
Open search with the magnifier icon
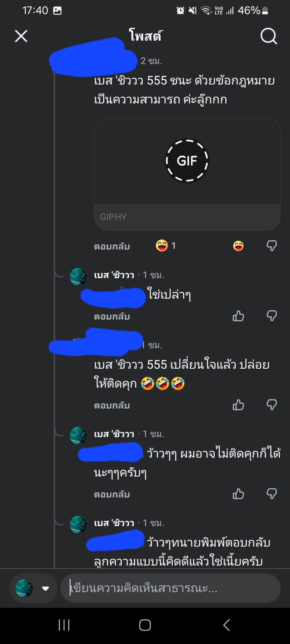(x=269, y=36)
